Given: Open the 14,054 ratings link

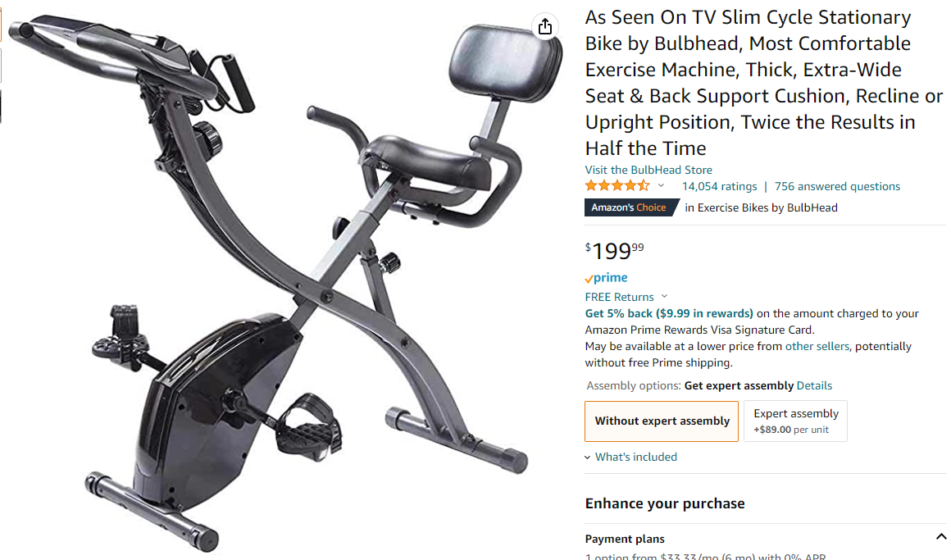Looking at the screenshot, I should tap(719, 186).
